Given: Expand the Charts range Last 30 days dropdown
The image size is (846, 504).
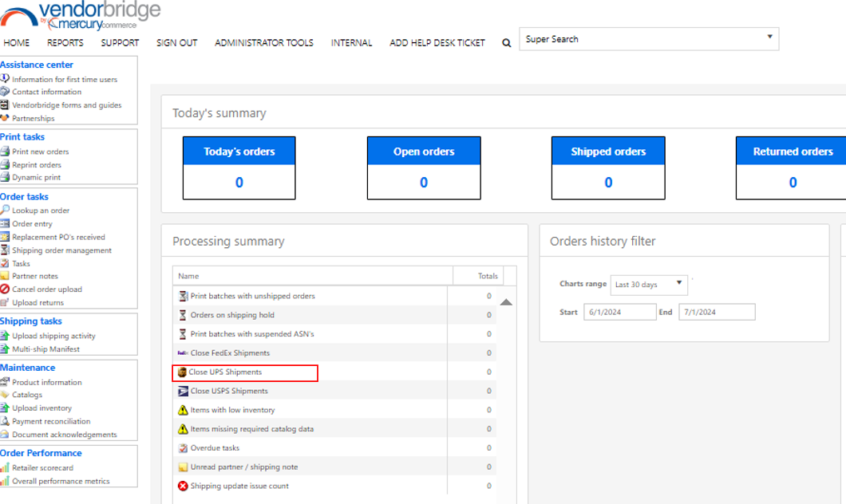Looking at the screenshot, I should [x=679, y=282].
